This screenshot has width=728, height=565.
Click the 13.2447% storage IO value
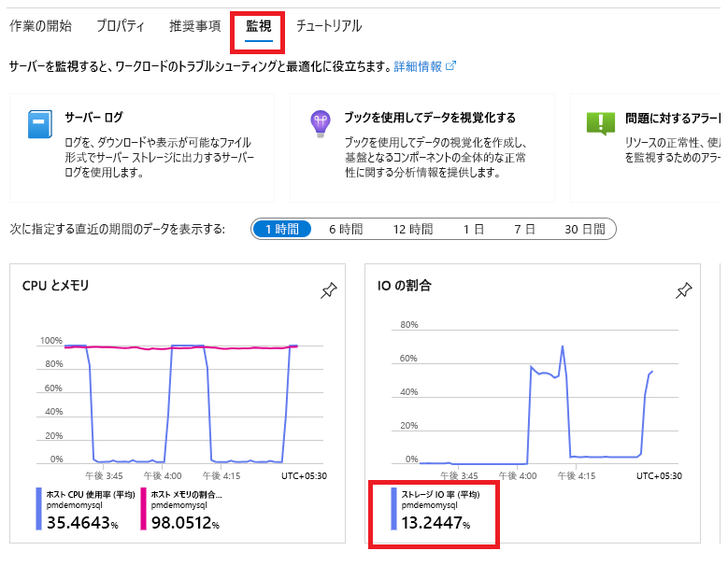(x=435, y=523)
